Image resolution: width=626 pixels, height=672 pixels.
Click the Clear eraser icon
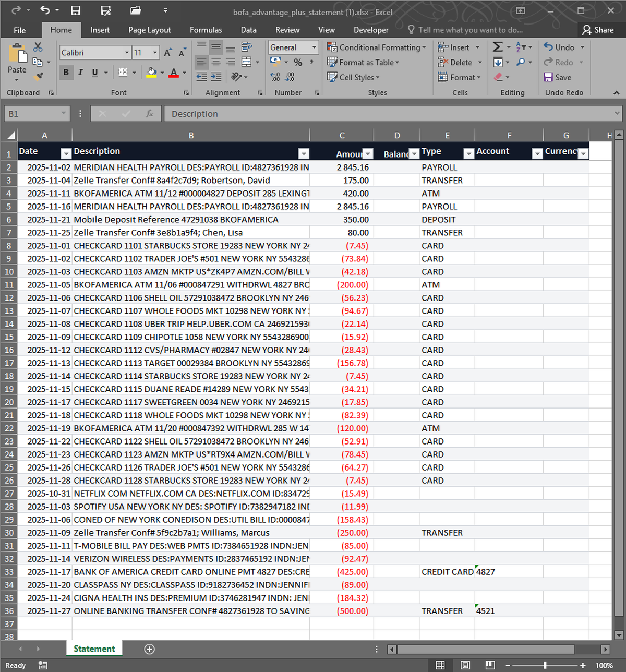tap(498, 77)
